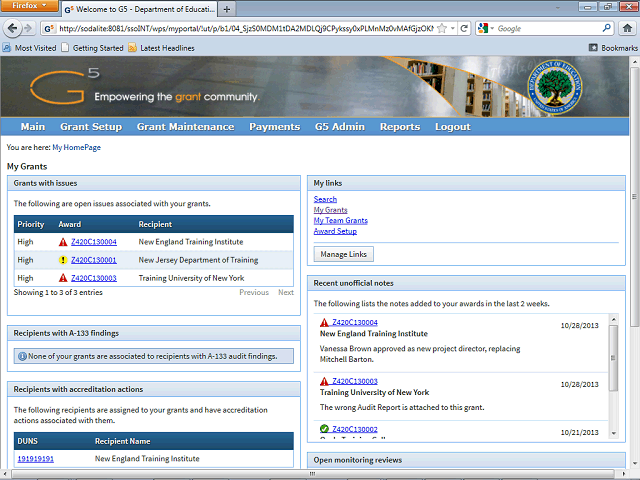Go back with browser back arrow
The width and height of the screenshot is (640, 480).
click(x=12, y=28)
